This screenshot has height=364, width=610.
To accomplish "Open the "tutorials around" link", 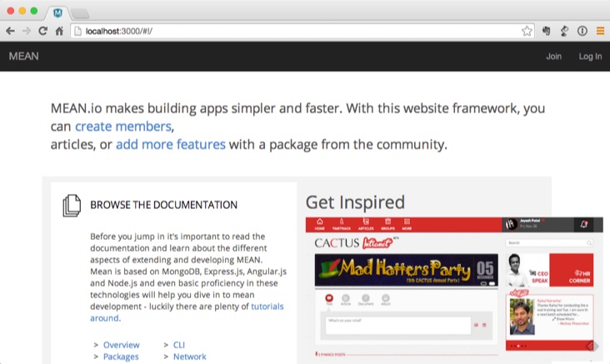I will 187,312.
